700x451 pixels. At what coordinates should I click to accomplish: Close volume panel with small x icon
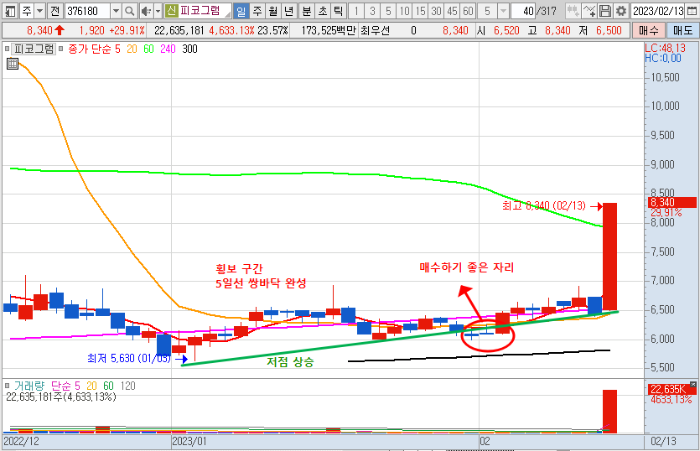pos(693,384)
